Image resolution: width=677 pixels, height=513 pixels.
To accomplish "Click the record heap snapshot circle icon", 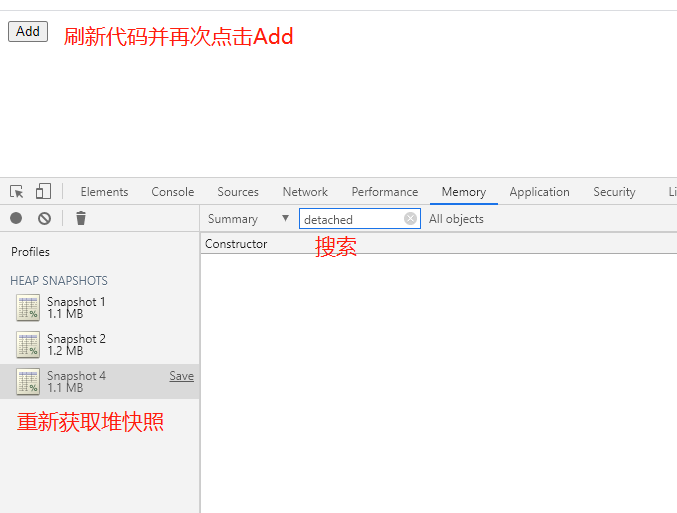I will [16, 218].
